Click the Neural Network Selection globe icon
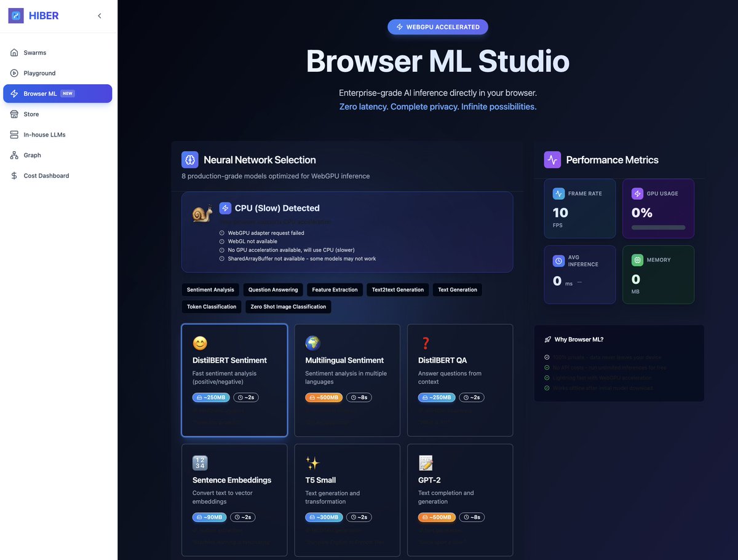The width and height of the screenshot is (738, 560). (190, 159)
